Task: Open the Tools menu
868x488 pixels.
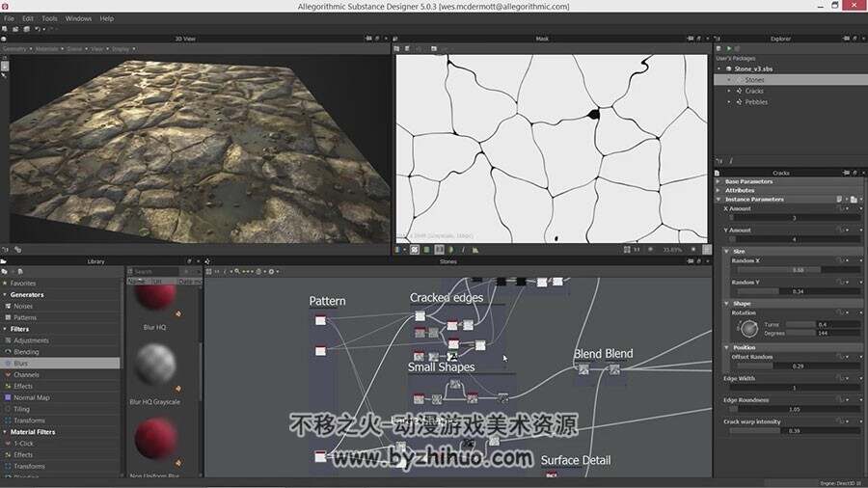Action: tap(49, 18)
